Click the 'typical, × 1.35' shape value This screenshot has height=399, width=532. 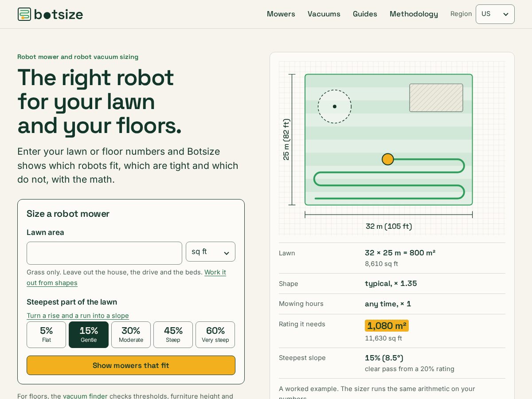tap(391, 283)
